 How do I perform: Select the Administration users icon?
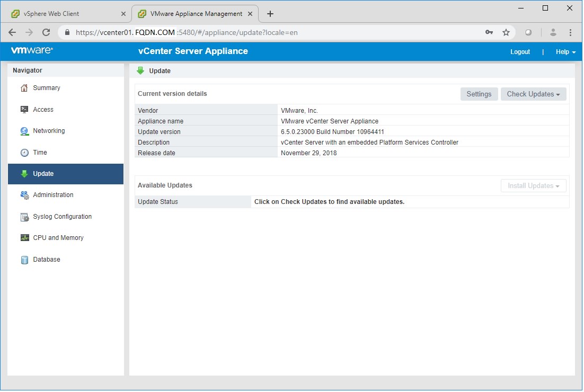tap(24, 195)
